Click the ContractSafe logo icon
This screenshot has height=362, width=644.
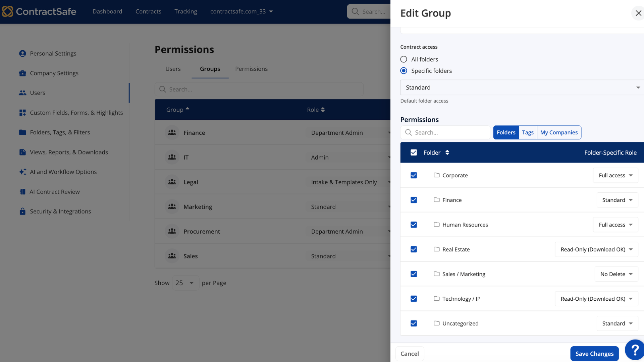tap(7, 11)
